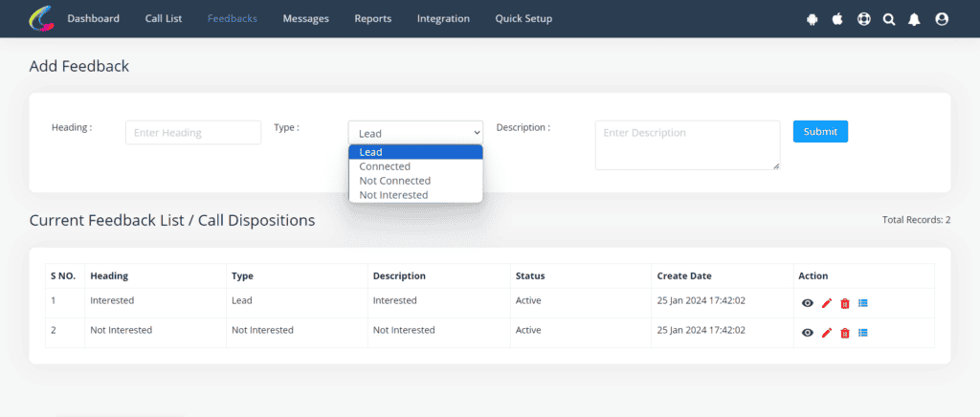The image size is (980, 417).
Task: Open the help lifebuoy icon
Action: 863,18
